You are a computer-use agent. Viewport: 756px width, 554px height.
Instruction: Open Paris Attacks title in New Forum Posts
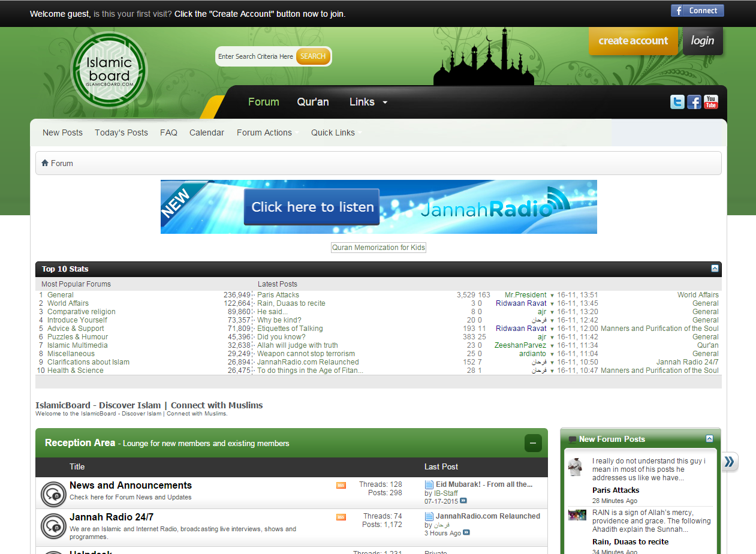tap(616, 490)
